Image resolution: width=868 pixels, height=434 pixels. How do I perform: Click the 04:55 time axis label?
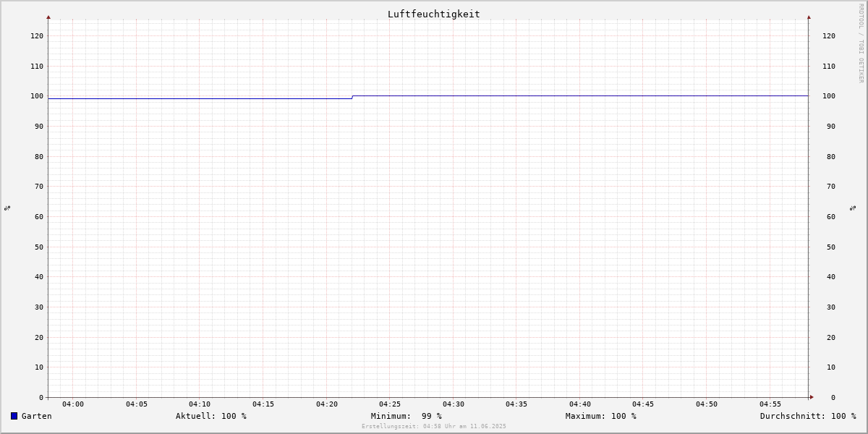(x=770, y=404)
